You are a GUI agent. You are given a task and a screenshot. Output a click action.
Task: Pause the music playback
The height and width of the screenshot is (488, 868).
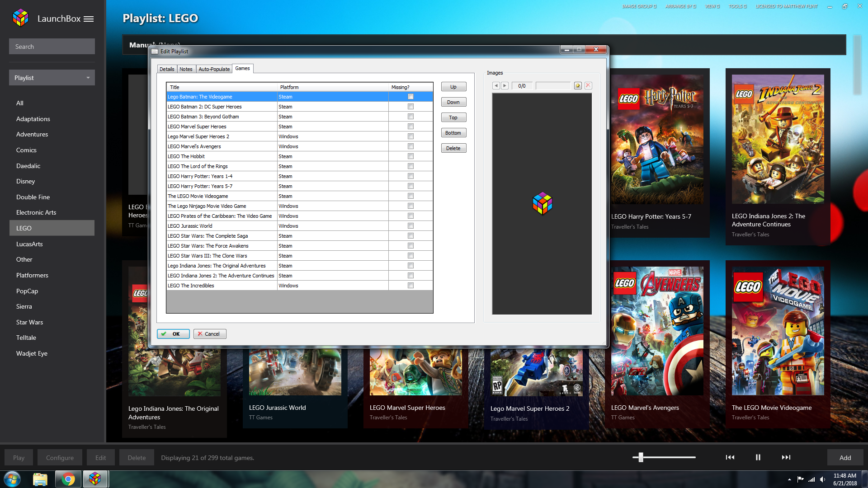click(758, 457)
